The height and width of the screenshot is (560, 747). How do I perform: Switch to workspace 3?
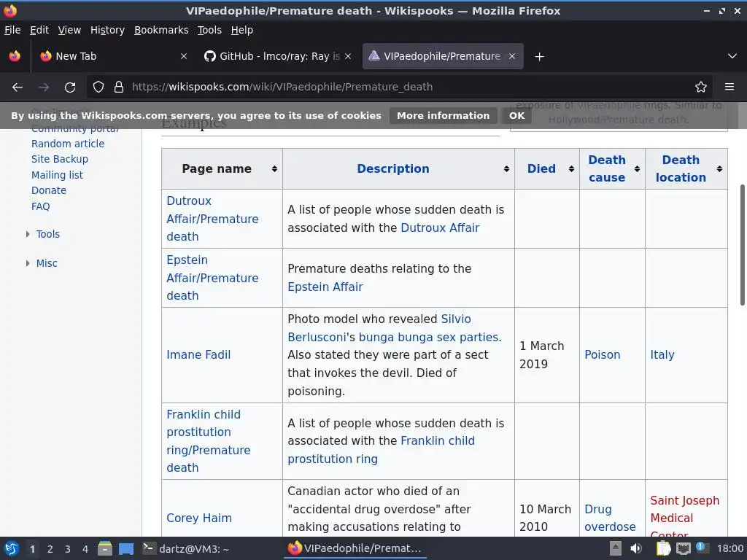pos(68,549)
